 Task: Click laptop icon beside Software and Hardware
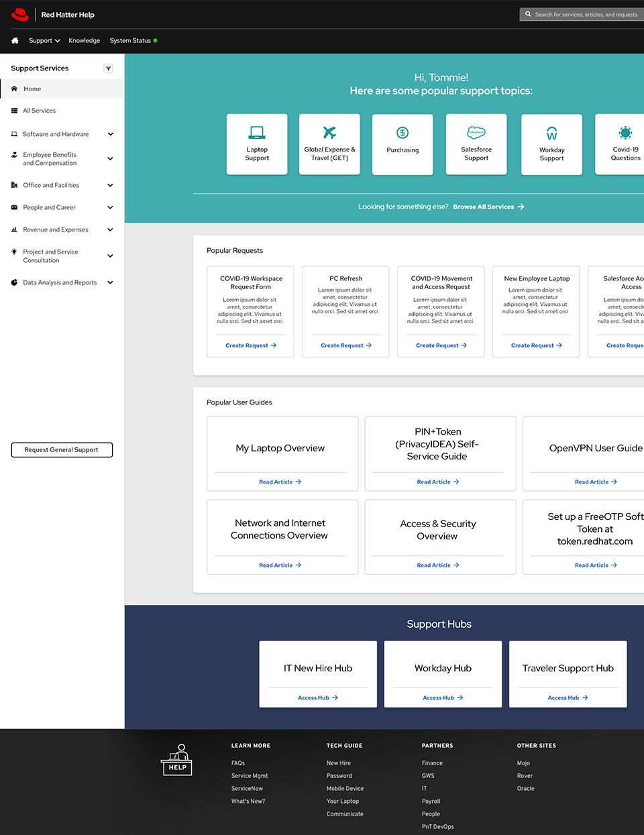point(14,134)
